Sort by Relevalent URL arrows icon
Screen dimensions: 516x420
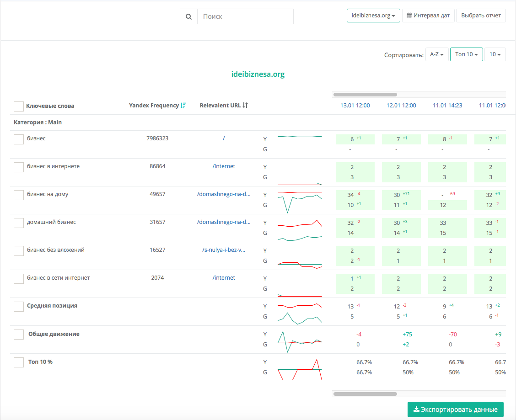245,105
